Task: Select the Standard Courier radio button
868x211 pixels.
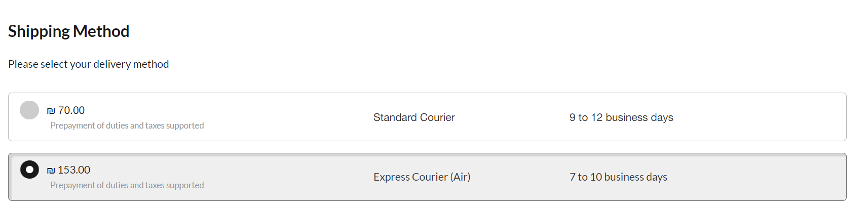Action: tap(29, 110)
